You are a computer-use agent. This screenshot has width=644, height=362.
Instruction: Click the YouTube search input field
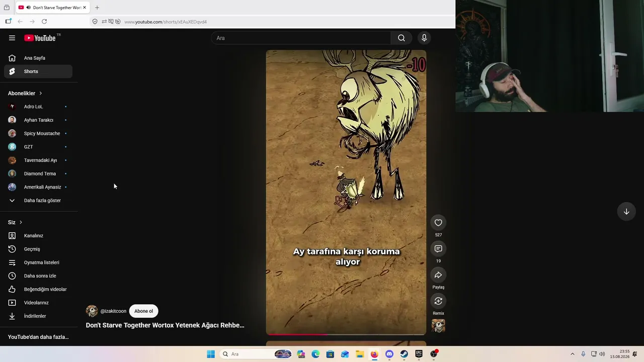[x=301, y=38]
